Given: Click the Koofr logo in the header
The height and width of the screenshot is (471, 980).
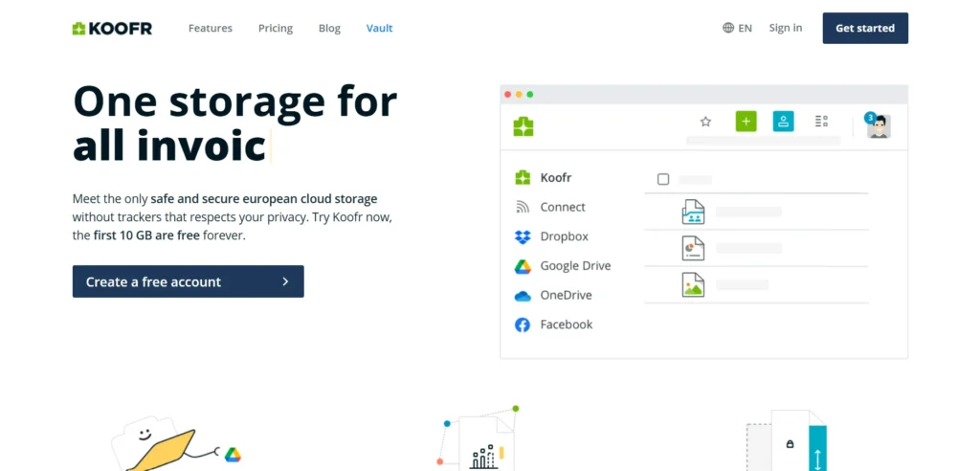Looking at the screenshot, I should pyautogui.click(x=112, y=28).
